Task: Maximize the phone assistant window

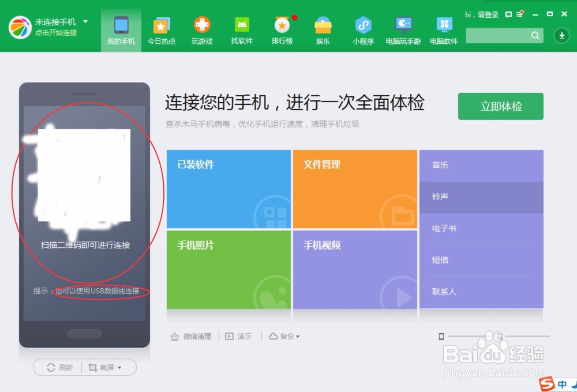Action: point(550,14)
